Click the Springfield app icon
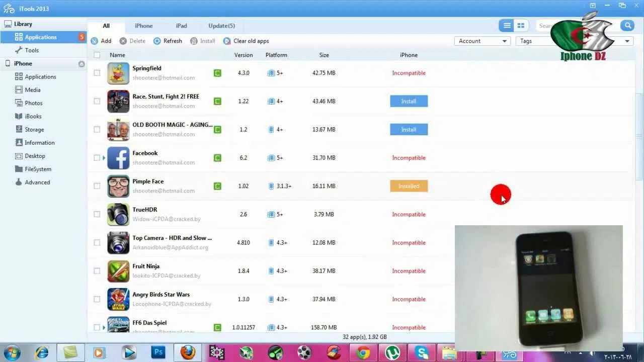Viewport: 644px width, 362px height. click(x=118, y=73)
